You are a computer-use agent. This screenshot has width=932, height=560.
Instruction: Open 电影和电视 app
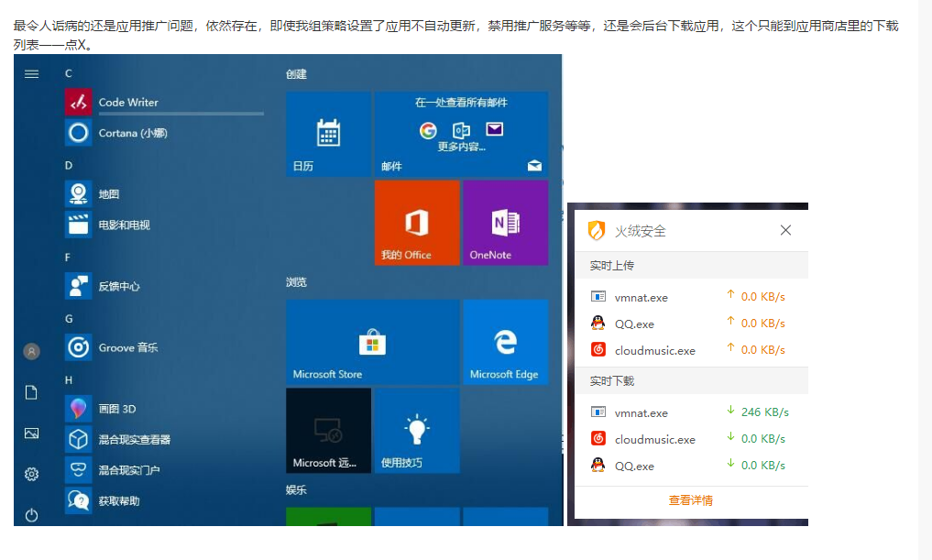coord(123,225)
